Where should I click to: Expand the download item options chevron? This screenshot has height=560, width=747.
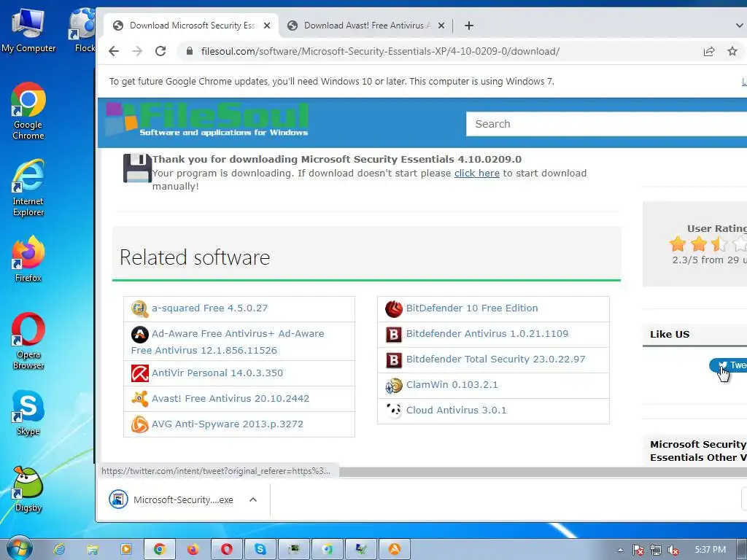pyautogui.click(x=253, y=499)
